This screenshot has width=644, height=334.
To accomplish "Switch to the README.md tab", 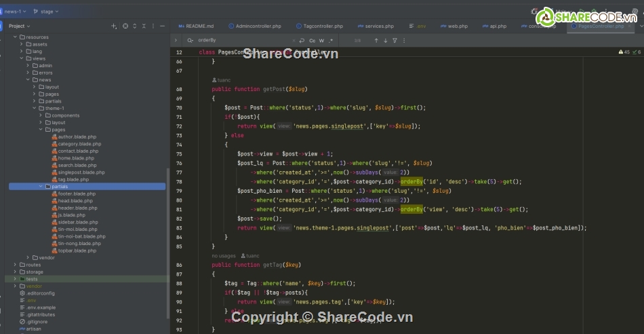I will tap(196, 26).
